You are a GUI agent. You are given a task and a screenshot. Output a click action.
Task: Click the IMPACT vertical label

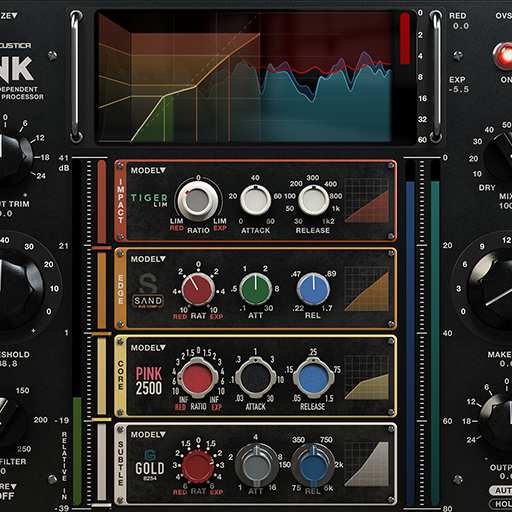(x=121, y=201)
